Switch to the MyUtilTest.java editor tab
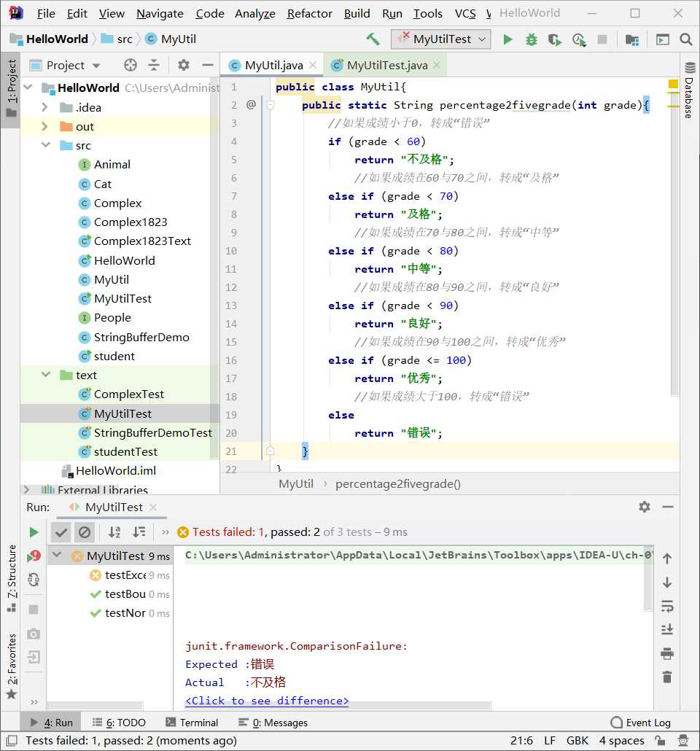700x751 pixels. click(386, 65)
